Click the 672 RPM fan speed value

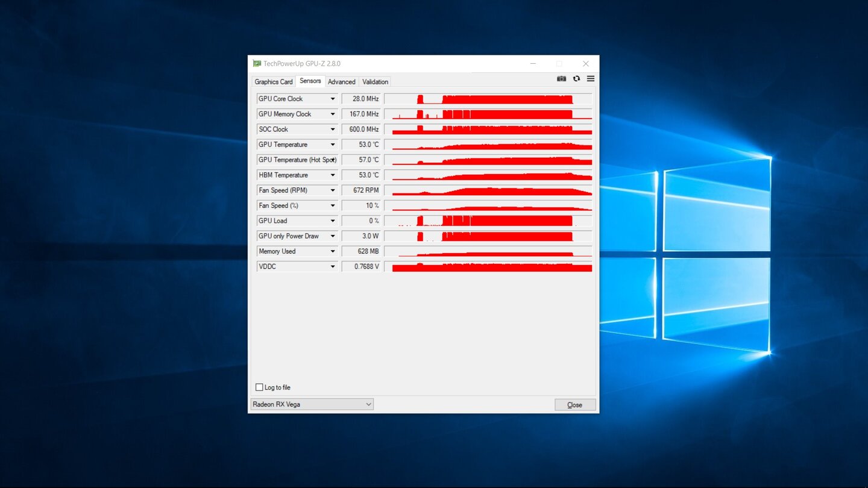(361, 190)
